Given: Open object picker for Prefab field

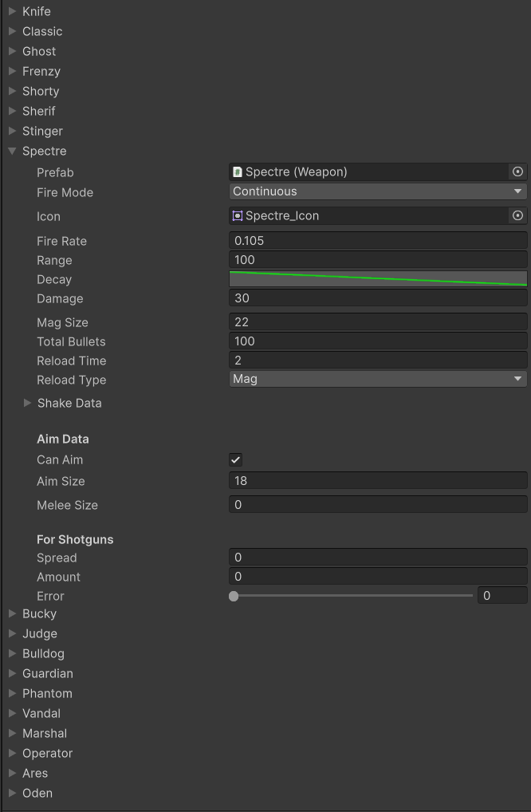Looking at the screenshot, I should (517, 172).
